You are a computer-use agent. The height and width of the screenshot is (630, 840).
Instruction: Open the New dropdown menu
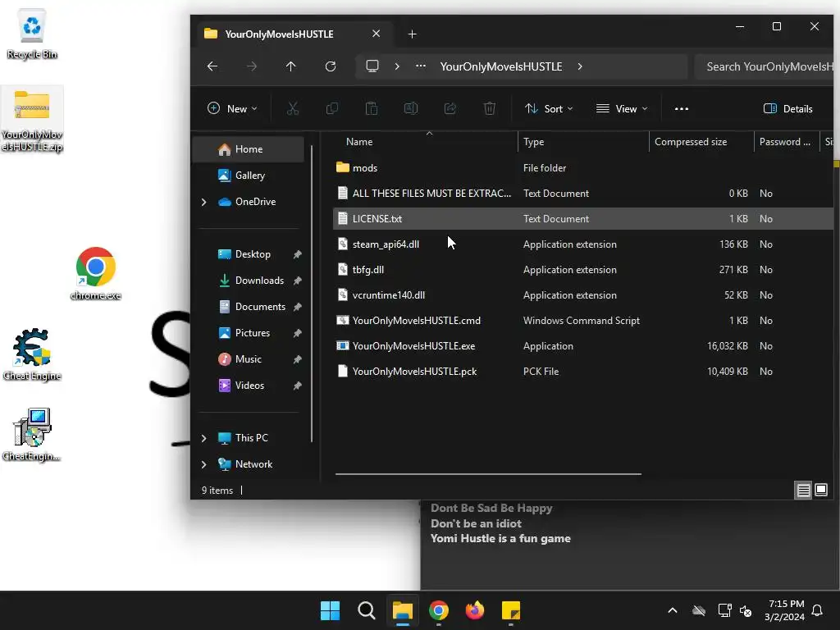[x=232, y=109]
